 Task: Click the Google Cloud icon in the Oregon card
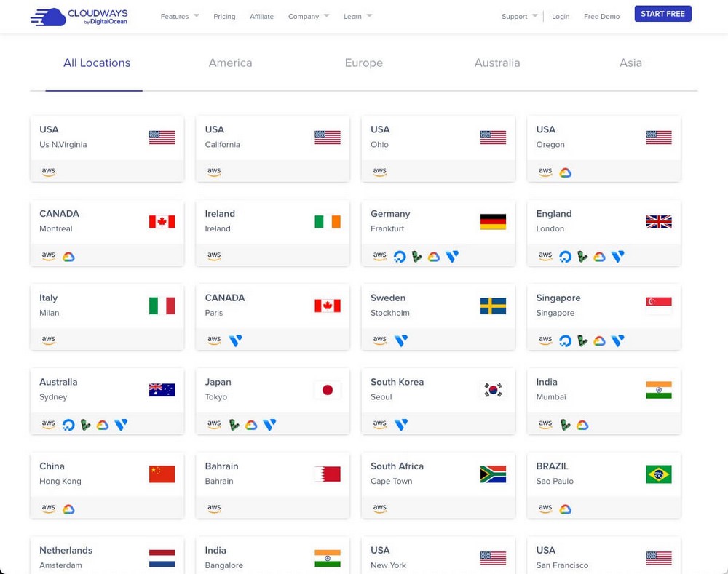pyautogui.click(x=565, y=172)
